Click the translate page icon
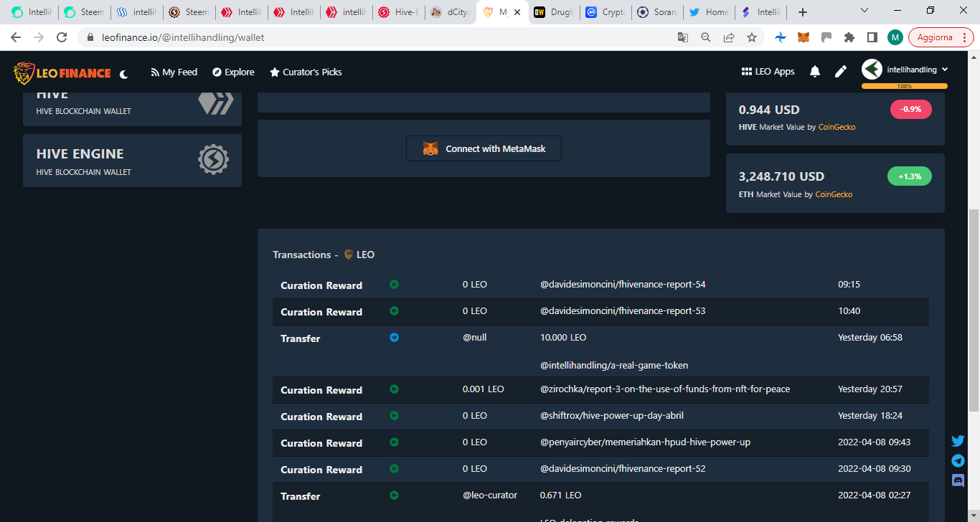This screenshot has width=980, height=522. tap(683, 37)
